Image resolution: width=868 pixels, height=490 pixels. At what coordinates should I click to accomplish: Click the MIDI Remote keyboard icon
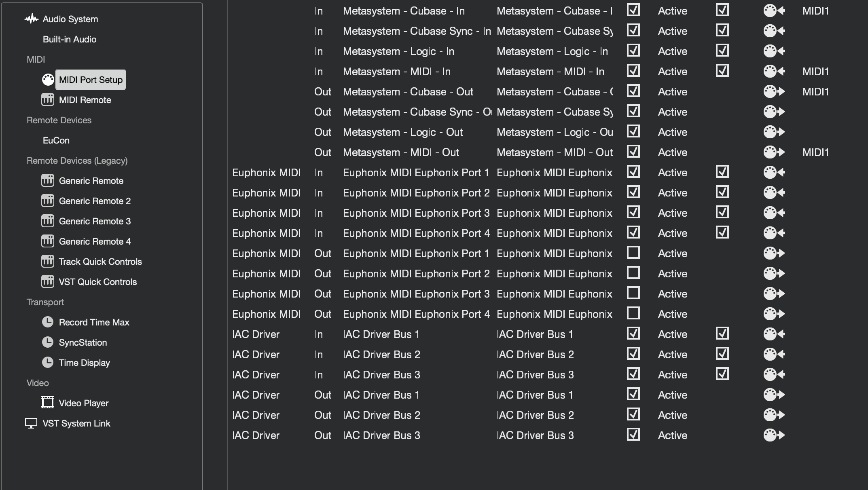[48, 100]
